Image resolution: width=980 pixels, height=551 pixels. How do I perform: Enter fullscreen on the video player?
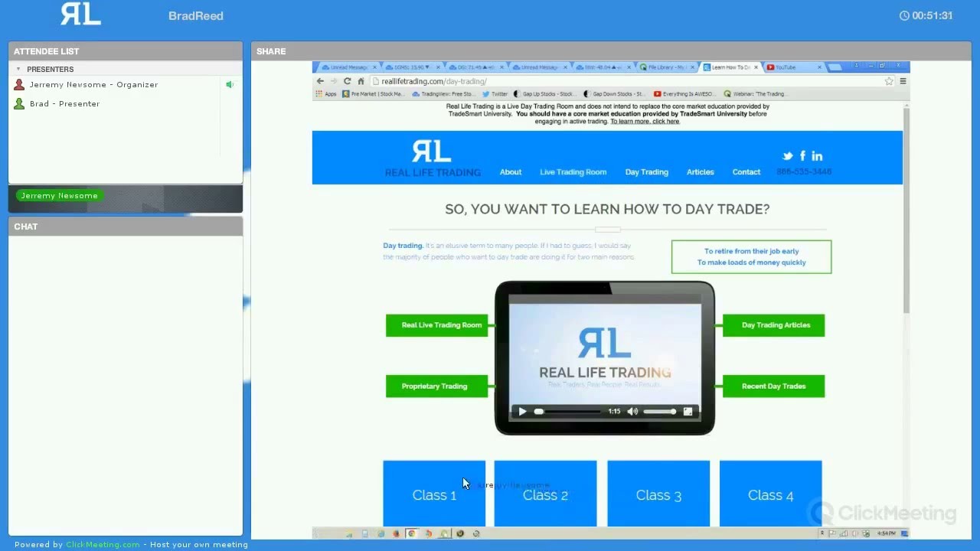[688, 412]
